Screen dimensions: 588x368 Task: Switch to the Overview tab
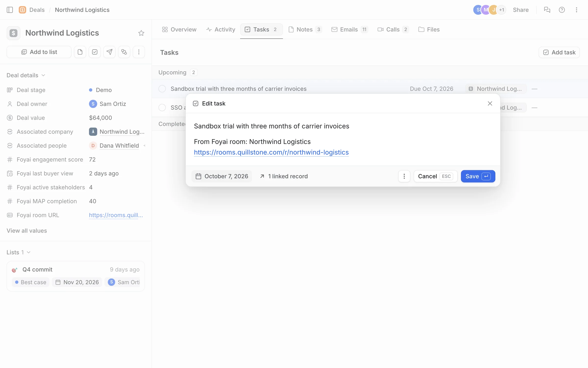coord(179,29)
